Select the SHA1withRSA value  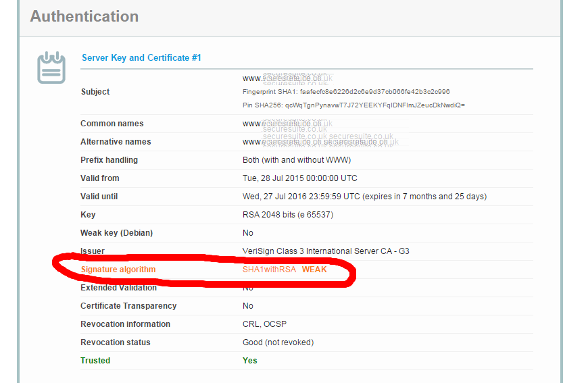click(269, 270)
